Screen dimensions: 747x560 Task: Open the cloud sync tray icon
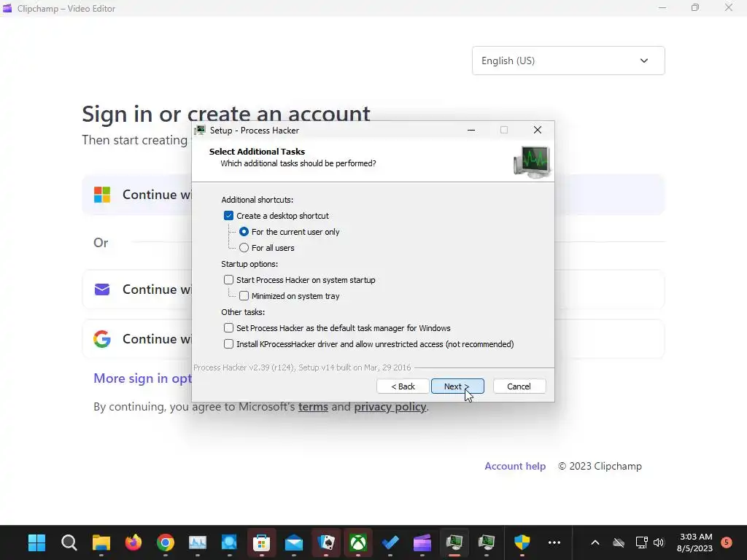619,542
